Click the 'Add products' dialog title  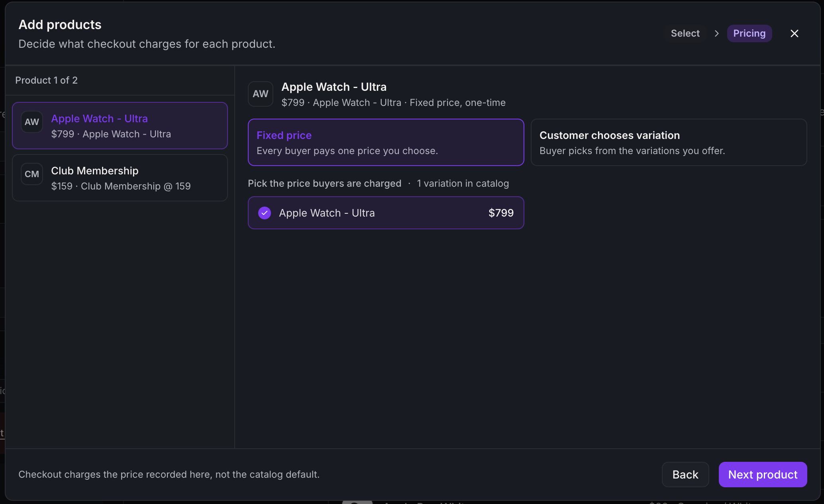(60, 25)
